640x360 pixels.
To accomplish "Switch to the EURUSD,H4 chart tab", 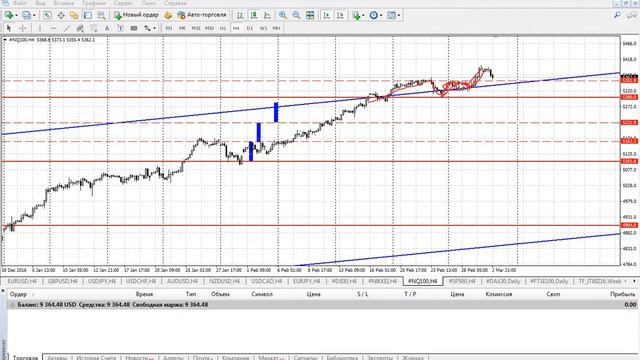I will pos(22,281).
